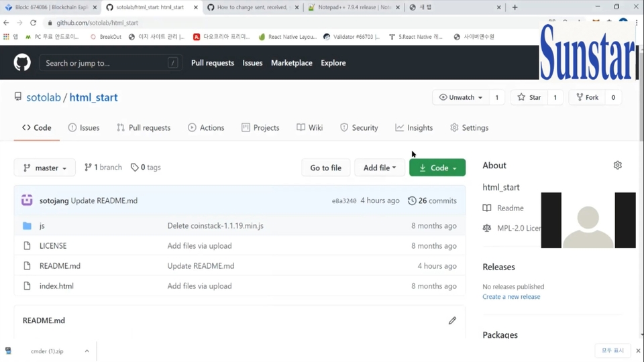
Task: Expand the Unwatch dropdown
Action: 460,97
